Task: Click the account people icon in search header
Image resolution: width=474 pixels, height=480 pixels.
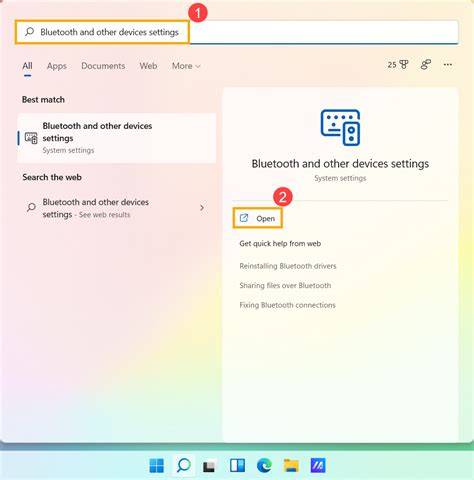Action: click(426, 65)
